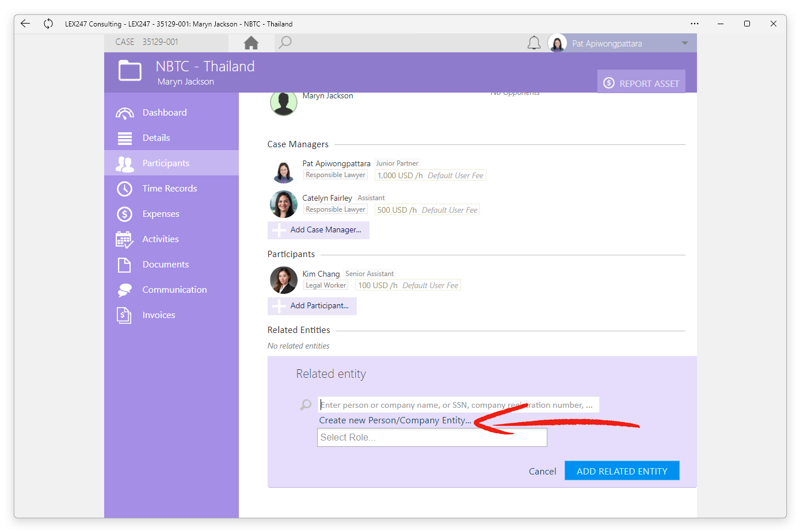Click the plus icon beside Add Case Manager
The width and height of the screenshot is (800, 532).
279,230
